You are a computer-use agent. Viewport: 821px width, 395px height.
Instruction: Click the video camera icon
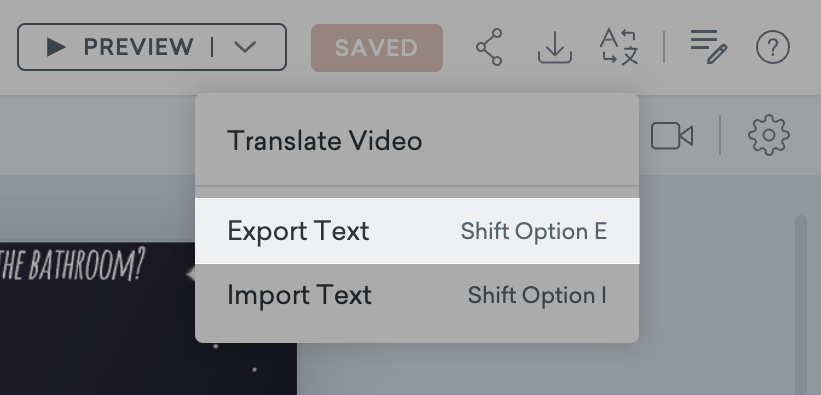672,136
